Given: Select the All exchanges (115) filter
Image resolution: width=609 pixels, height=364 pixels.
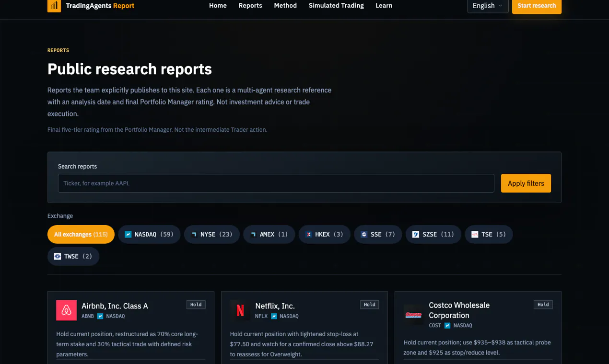Looking at the screenshot, I should (x=81, y=235).
